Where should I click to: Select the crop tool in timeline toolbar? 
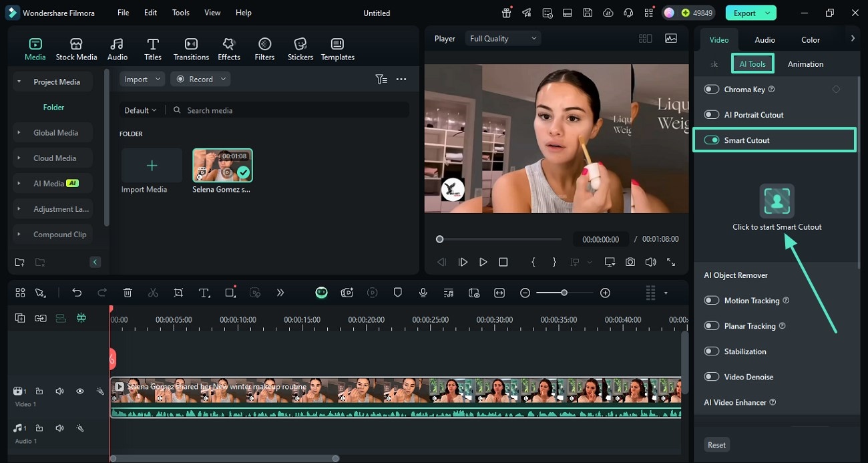[x=178, y=293]
